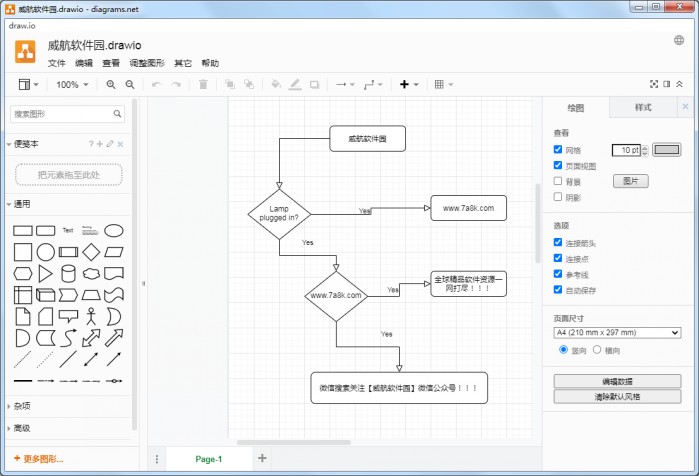
Task: Click the send to back icon
Action: pos(249,84)
